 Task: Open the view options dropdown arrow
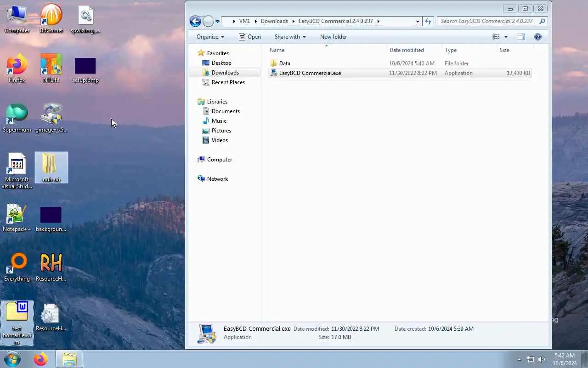(506, 37)
